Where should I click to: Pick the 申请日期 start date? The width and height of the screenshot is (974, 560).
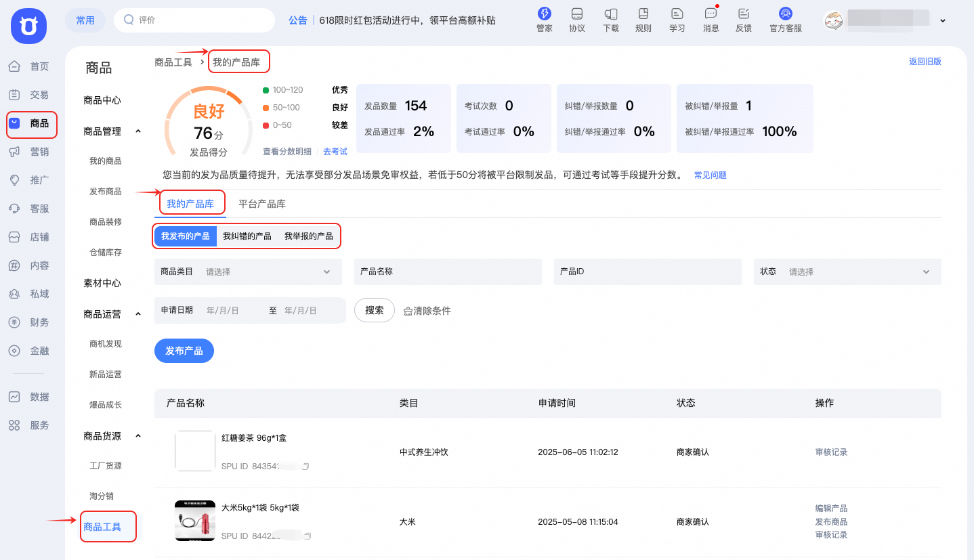[x=224, y=311]
